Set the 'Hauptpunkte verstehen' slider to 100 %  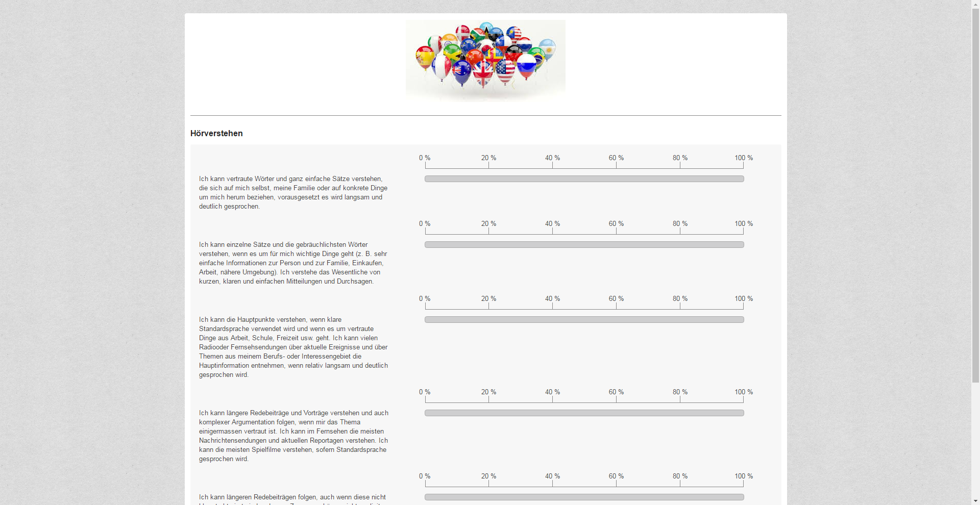click(x=743, y=320)
